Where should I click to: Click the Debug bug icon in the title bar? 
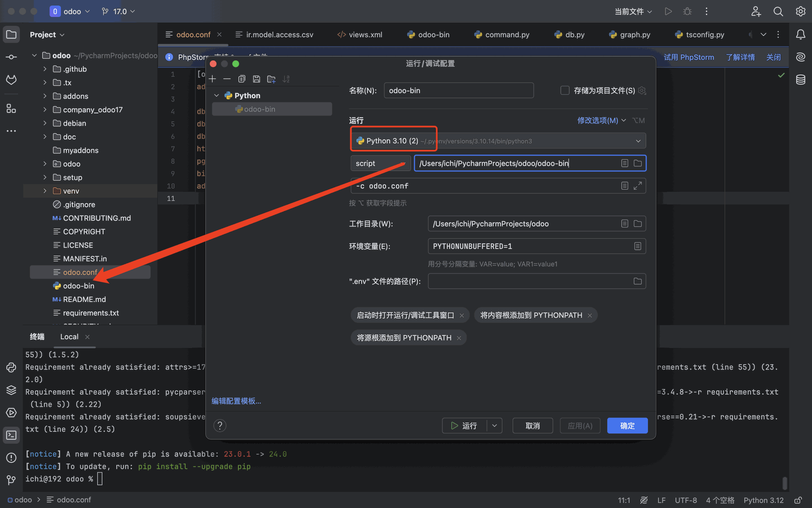pos(687,11)
